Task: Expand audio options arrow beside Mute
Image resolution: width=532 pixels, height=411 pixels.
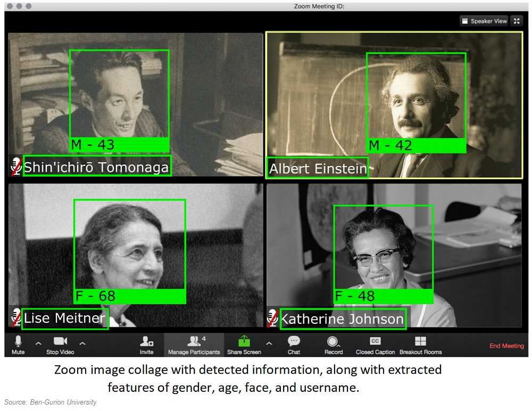Action: pos(39,343)
